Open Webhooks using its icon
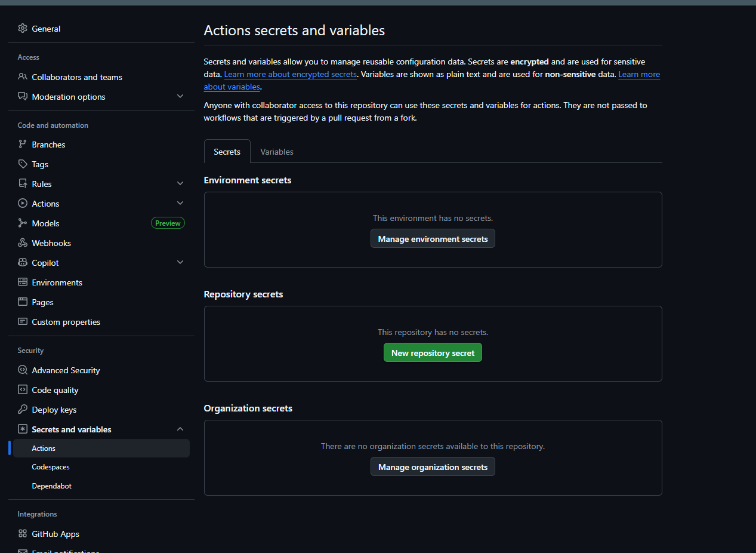756x553 pixels. tap(23, 243)
